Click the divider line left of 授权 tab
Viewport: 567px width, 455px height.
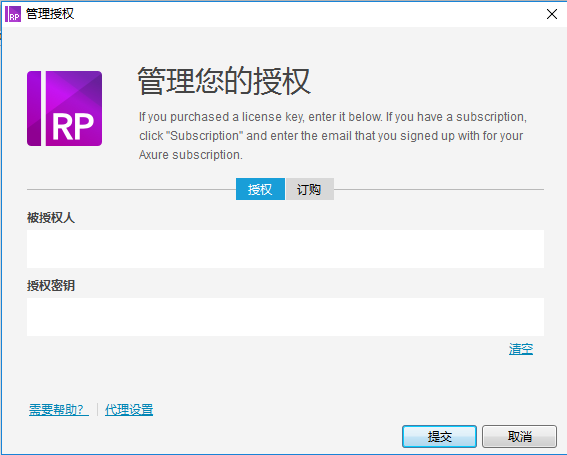pyautogui.click(x=131, y=189)
